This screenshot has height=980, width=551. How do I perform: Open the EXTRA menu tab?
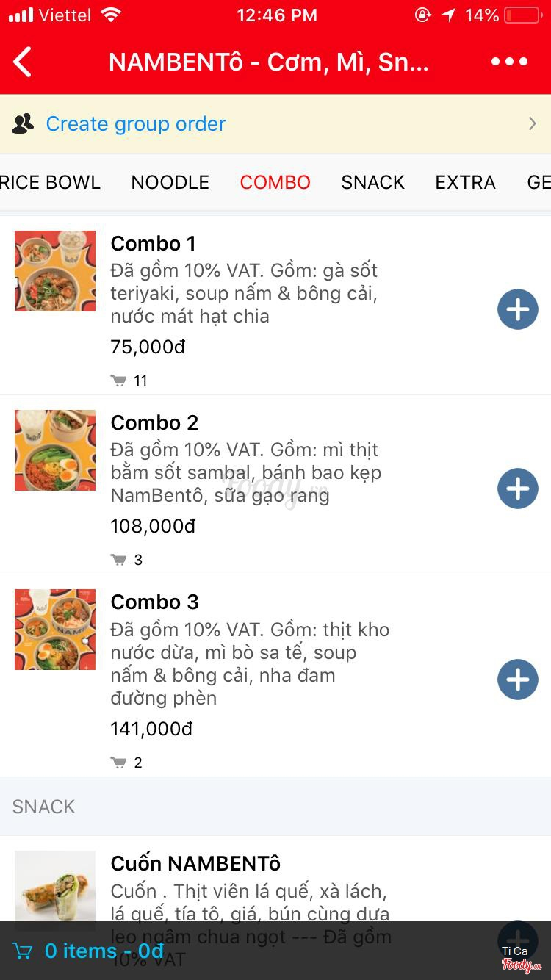[x=465, y=182]
